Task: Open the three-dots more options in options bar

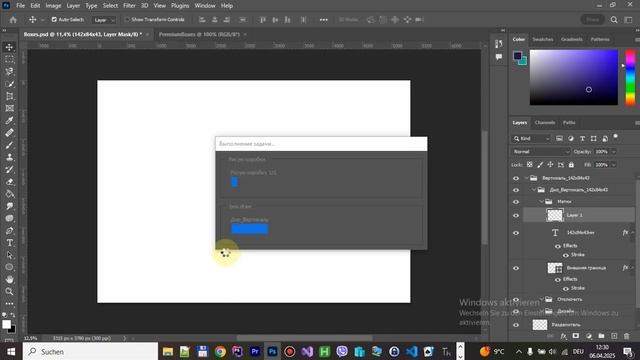Action: 324,20
